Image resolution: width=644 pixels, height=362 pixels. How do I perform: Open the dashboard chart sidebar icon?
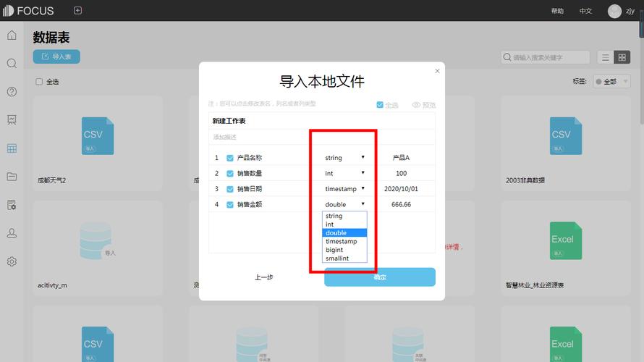tap(12, 119)
